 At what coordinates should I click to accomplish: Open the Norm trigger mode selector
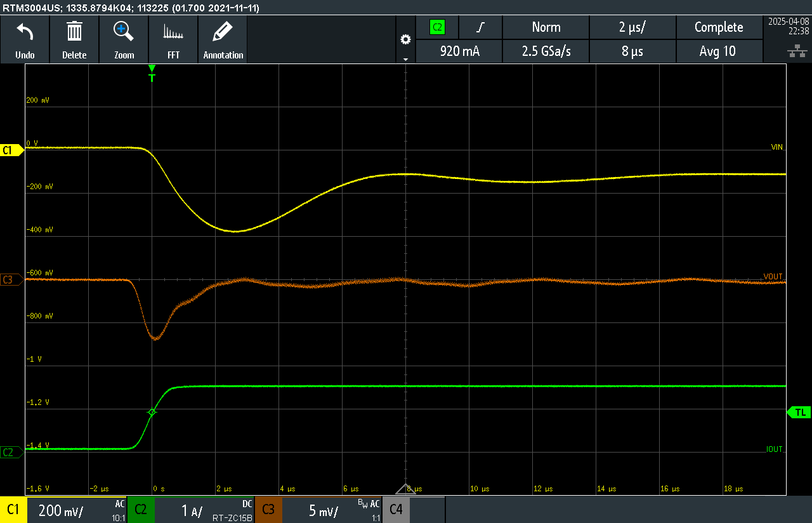pyautogui.click(x=546, y=27)
